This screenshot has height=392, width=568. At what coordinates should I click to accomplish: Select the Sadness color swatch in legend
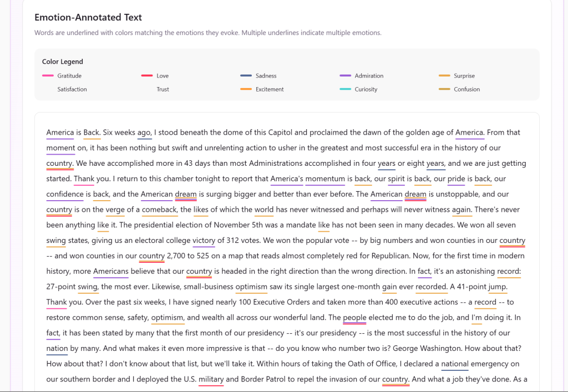[246, 75]
